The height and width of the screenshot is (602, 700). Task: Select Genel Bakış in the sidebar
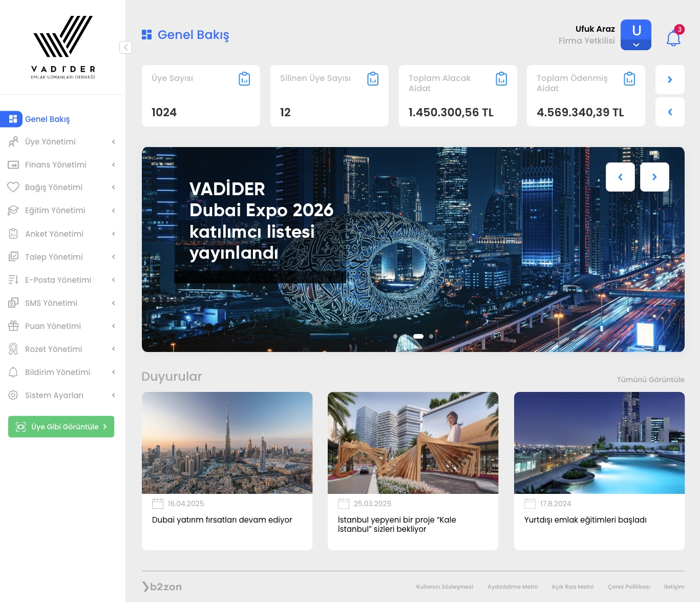[47, 119]
